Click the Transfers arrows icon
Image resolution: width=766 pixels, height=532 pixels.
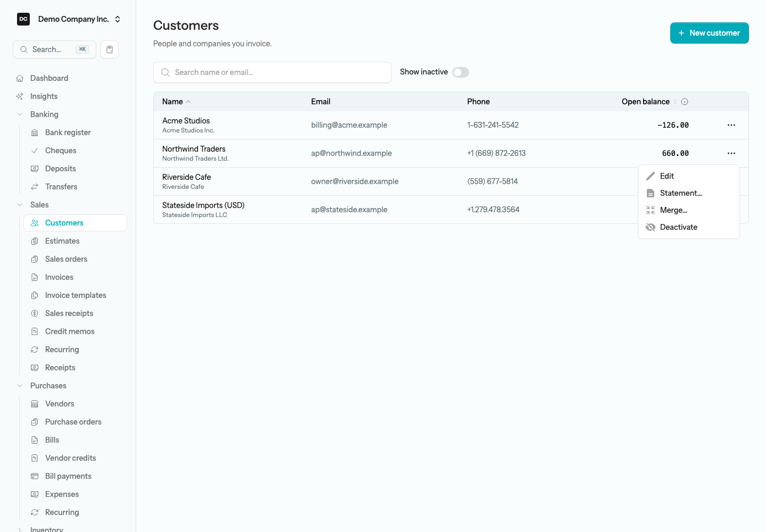[x=35, y=187]
